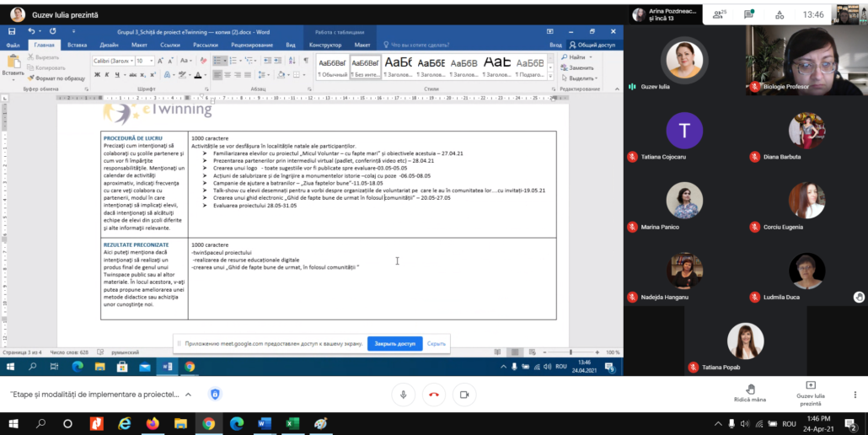Toggle the microphone in Meet controls
This screenshot has width=868, height=435.
(x=404, y=394)
